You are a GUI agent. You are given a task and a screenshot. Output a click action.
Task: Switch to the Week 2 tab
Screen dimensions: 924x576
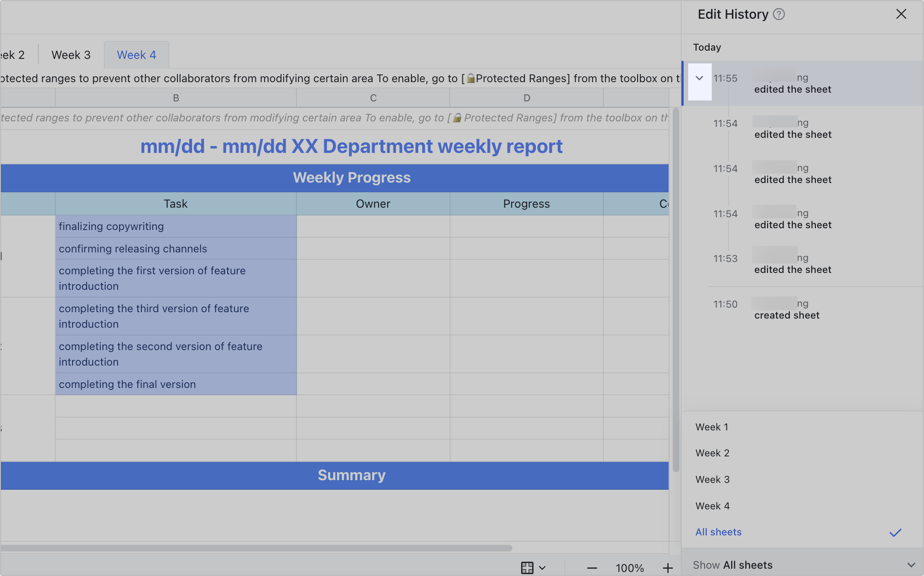[x=11, y=54]
